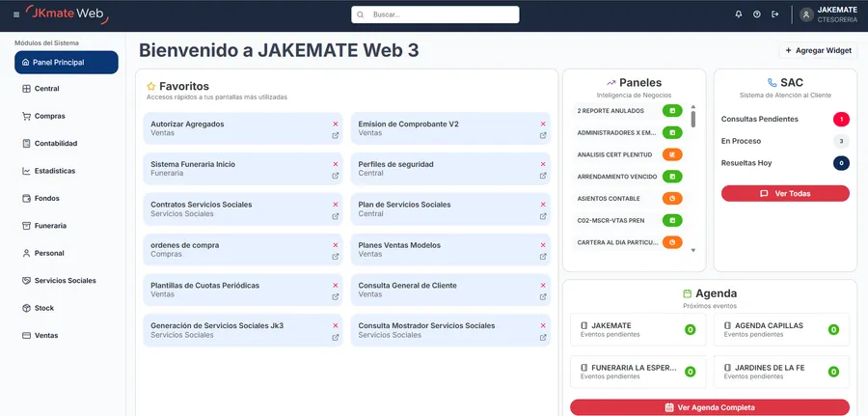Open Contratos Servicios Sociales favorite card
Screen dimensions: 868x416
[243, 208]
